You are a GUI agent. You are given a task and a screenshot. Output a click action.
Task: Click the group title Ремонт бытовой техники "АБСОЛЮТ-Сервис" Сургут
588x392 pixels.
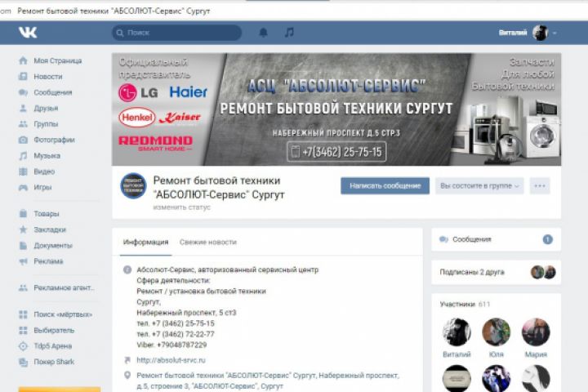point(219,188)
